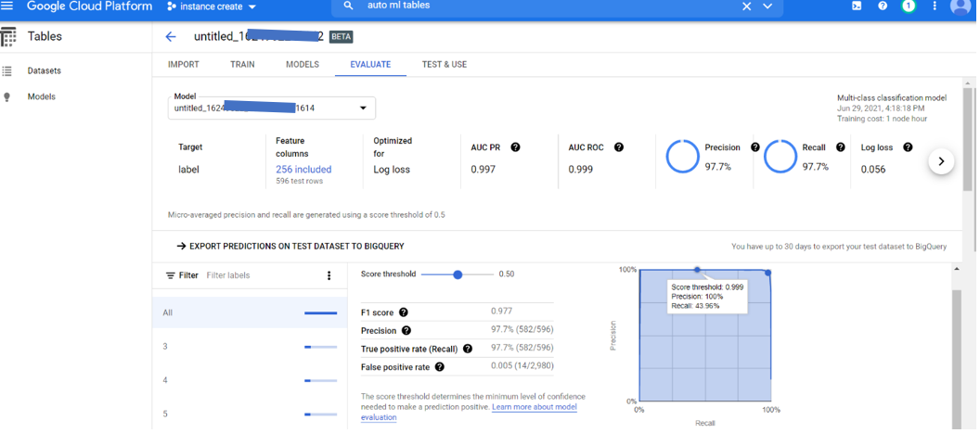Click the 256 included feature columns link
The height and width of the screenshot is (433, 980).
[303, 170]
